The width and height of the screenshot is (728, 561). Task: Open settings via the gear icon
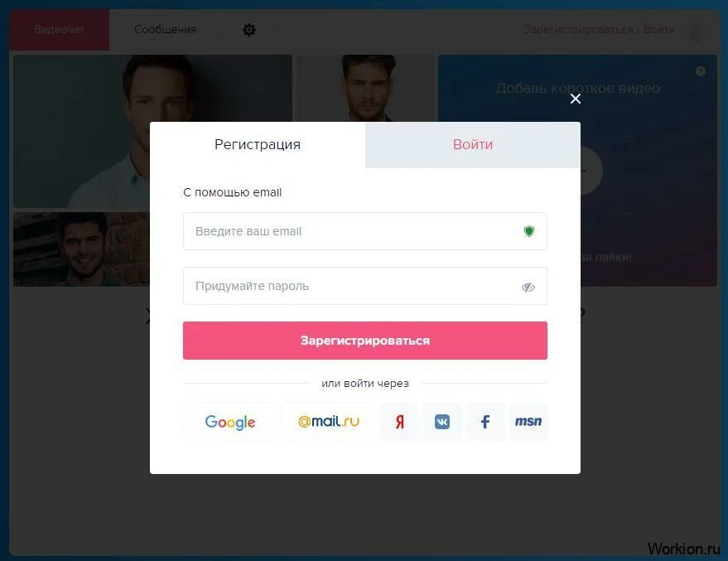click(249, 30)
